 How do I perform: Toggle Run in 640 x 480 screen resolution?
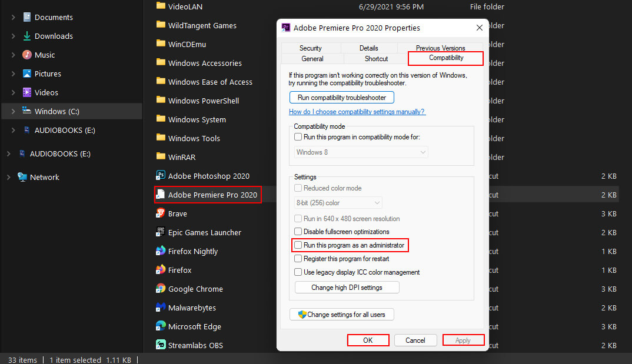point(298,219)
